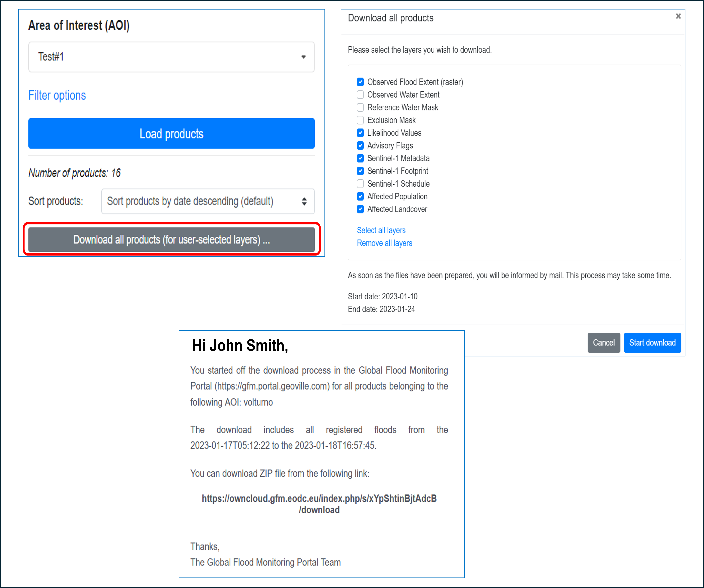Click the Remove all layers link
704x588 pixels.
(x=384, y=243)
